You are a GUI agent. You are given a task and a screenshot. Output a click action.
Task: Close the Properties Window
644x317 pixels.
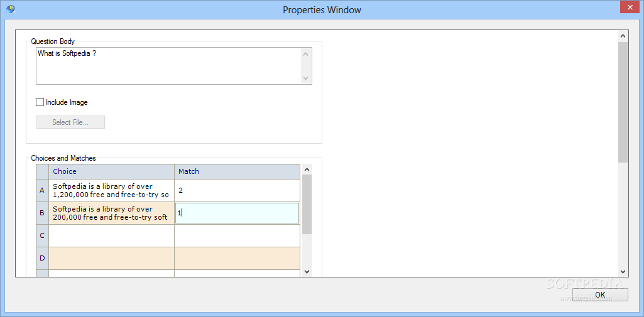(x=631, y=7)
